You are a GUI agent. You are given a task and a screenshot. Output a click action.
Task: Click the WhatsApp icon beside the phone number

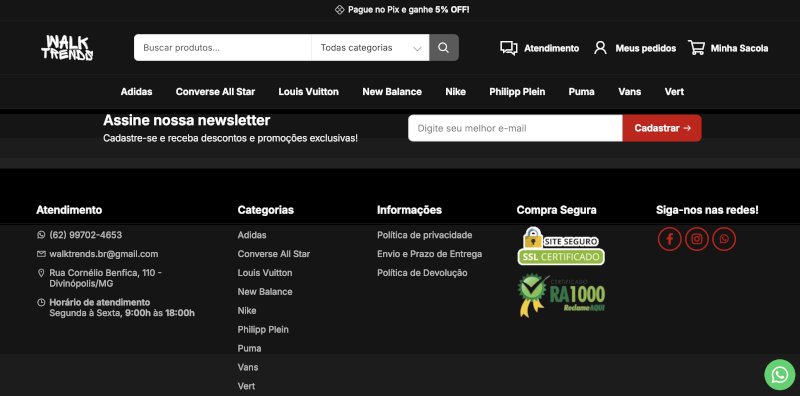[41, 235]
